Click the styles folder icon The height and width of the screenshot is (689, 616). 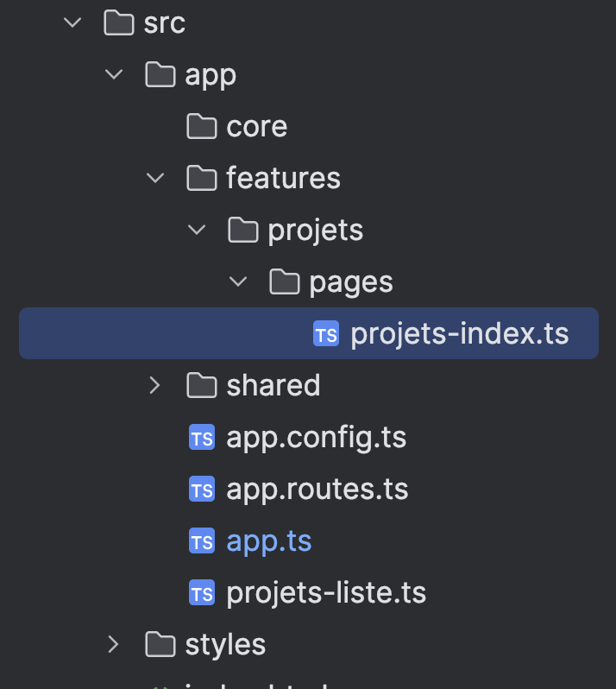pyautogui.click(x=160, y=644)
